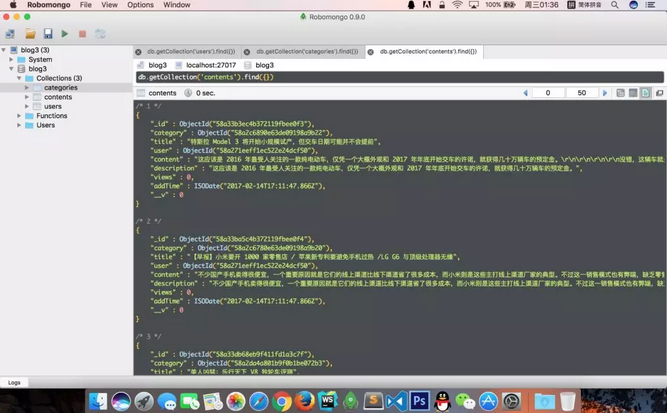Image resolution: width=667 pixels, height=413 pixels.
Task: Click the Wi-Fi status icon
Action: pyautogui.click(x=457, y=5)
